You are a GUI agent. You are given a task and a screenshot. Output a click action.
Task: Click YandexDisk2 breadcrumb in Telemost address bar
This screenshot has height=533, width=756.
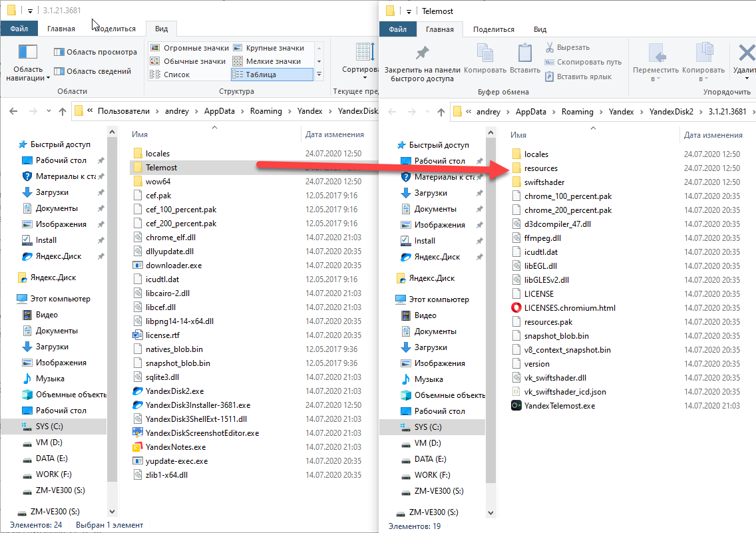point(671,111)
